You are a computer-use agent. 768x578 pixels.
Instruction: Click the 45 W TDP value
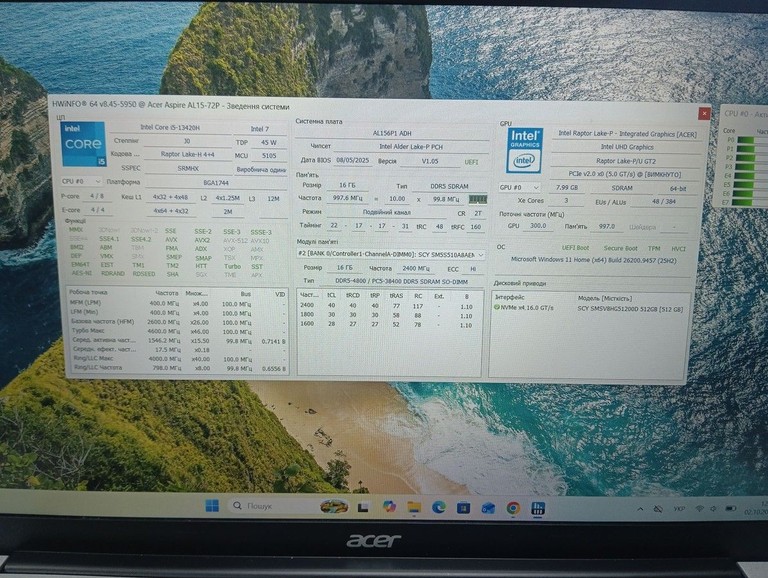point(268,143)
